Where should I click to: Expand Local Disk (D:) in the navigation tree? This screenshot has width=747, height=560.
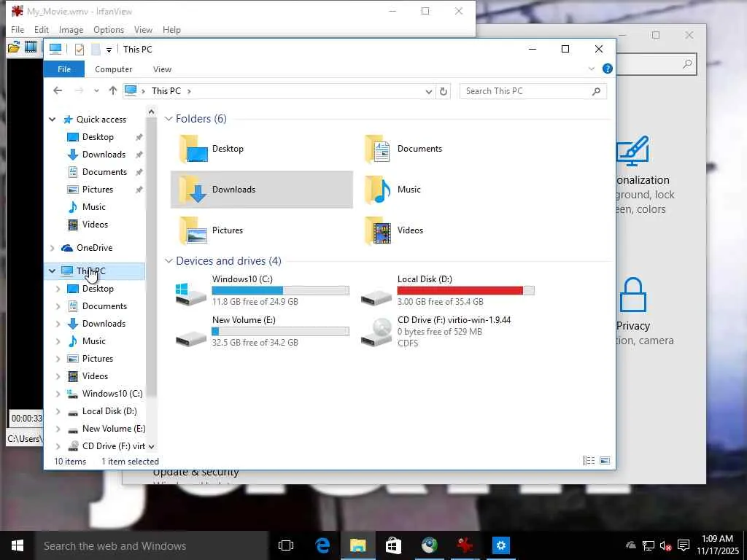point(58,411)
